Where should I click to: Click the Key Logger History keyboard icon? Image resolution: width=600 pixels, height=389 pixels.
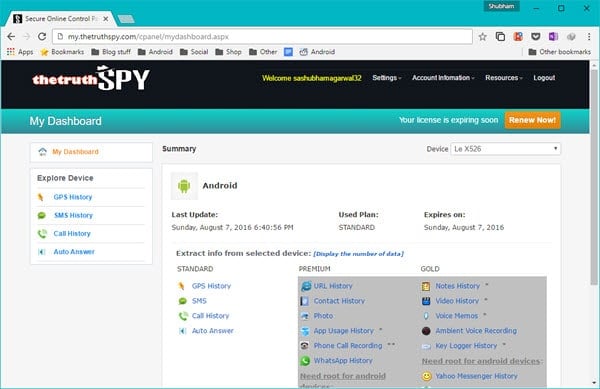point(426,346)
